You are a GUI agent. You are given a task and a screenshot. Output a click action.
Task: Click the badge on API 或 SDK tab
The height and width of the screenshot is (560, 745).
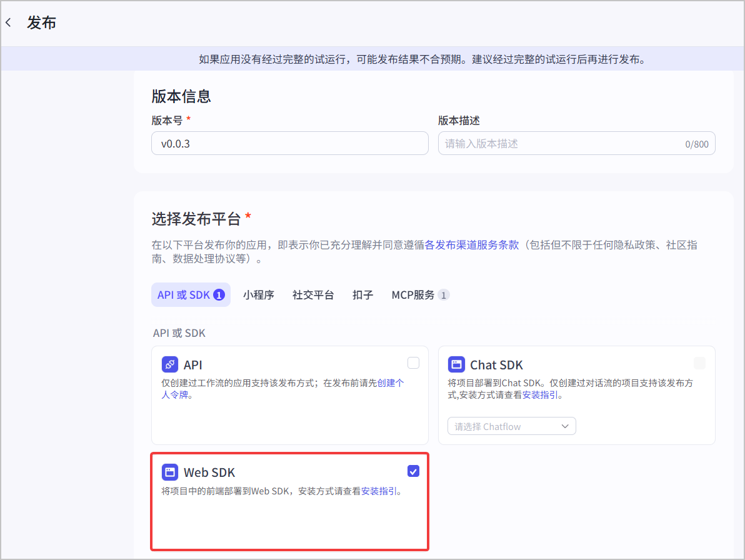(x=219, y=295)
